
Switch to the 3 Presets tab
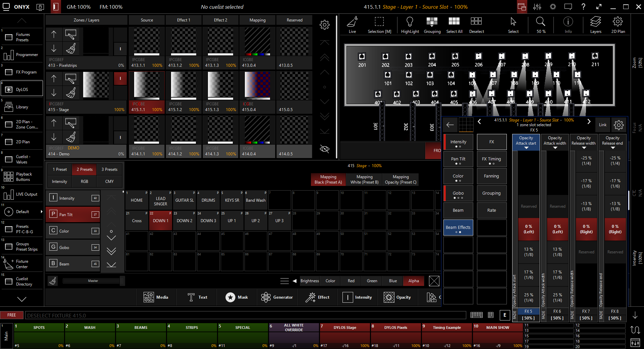[x=109, y=169]
